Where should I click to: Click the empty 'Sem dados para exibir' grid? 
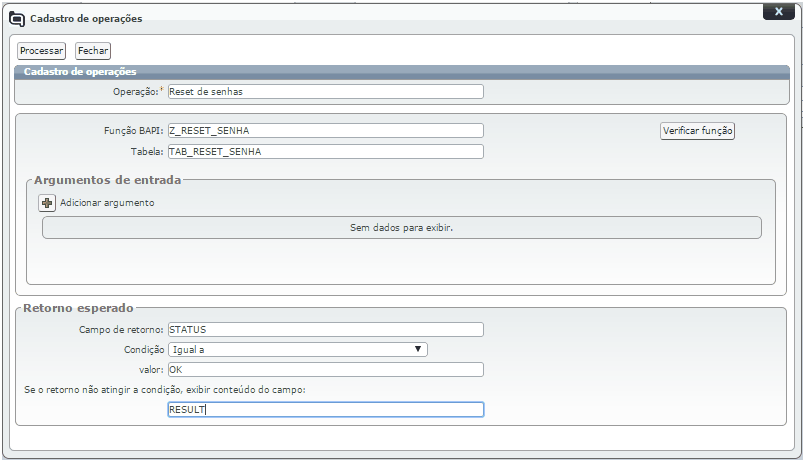point(401,228)
